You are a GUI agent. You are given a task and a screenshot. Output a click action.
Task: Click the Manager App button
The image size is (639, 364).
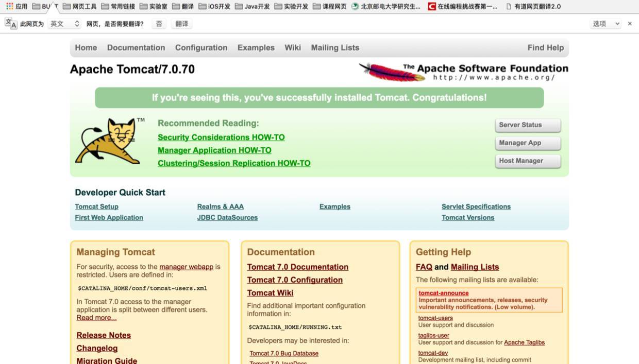528,143
